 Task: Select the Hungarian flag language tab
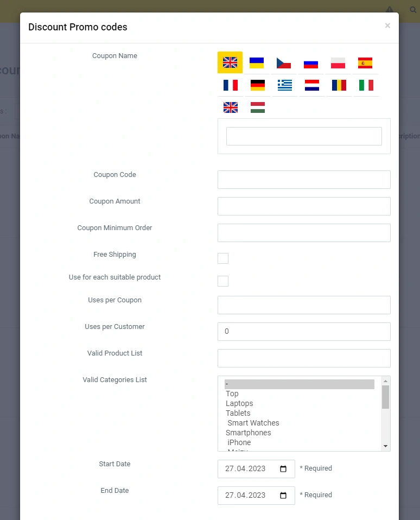click(258, 107)
